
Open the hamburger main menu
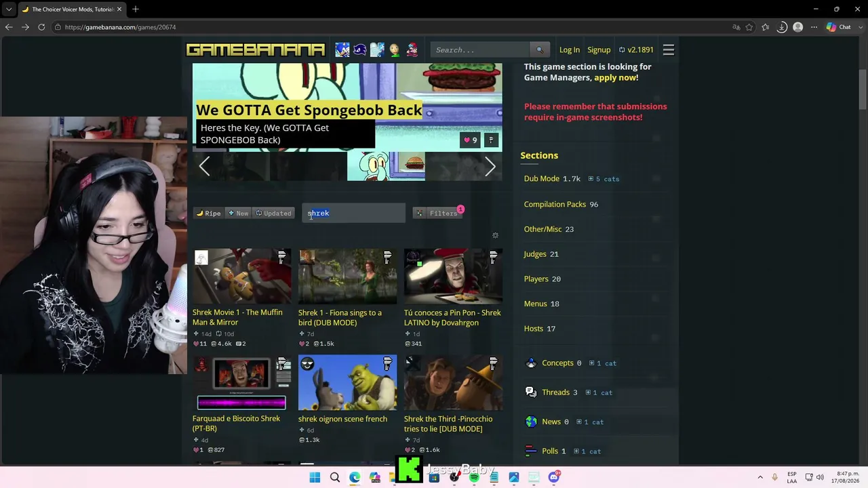pyautogui.click(x=669, y=49)
